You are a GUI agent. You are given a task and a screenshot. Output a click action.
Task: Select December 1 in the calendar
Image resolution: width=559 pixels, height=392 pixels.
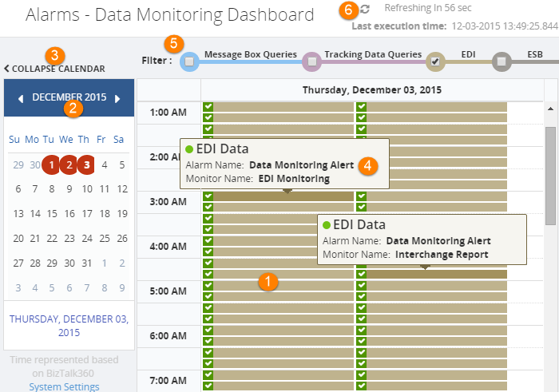(52, 164)
